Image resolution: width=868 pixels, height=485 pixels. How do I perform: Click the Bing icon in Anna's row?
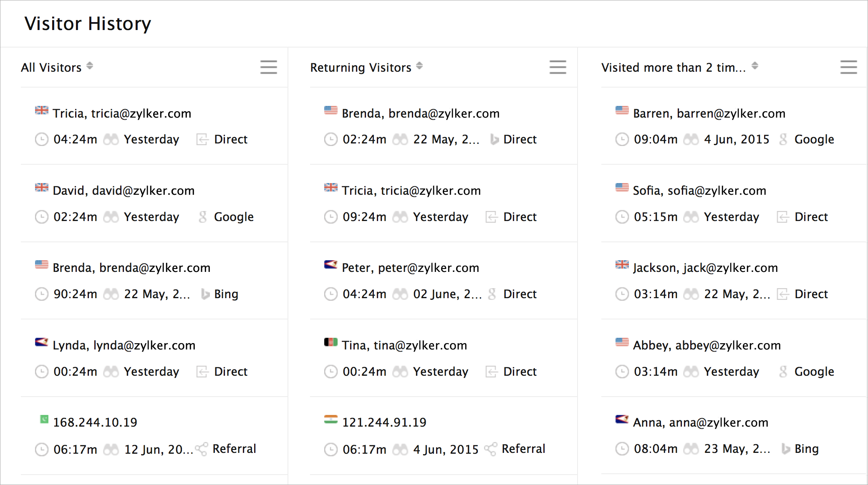785,449
